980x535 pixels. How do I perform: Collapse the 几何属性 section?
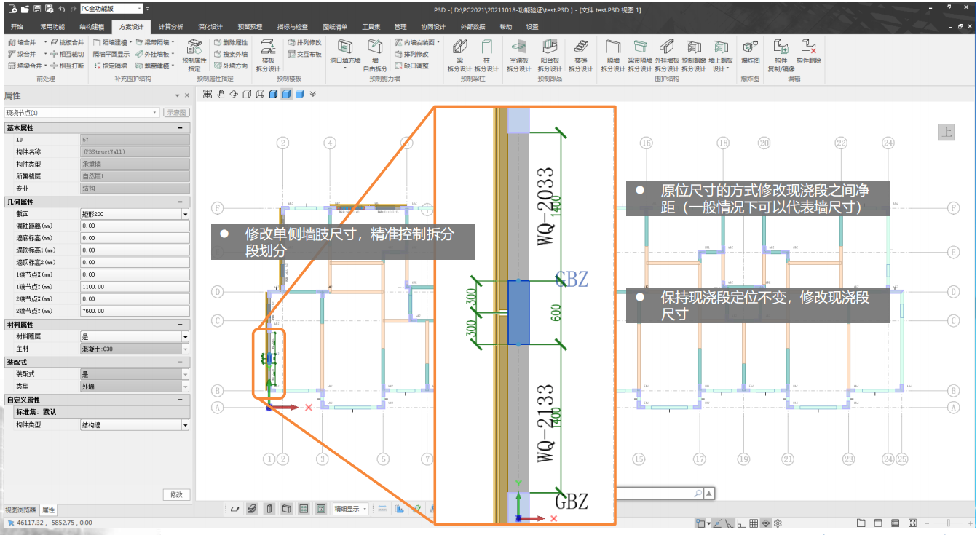[x=179, y=202]
